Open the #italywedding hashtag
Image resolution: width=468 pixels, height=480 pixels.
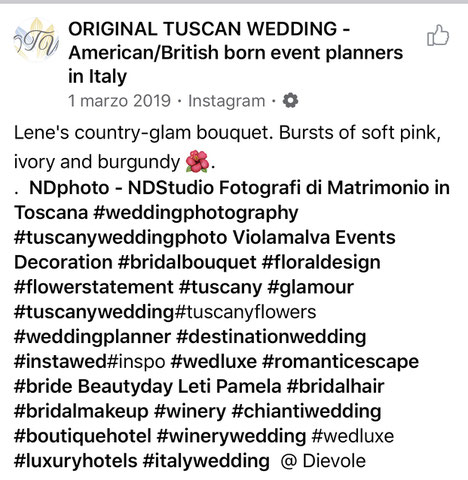[x=206, y=461]
